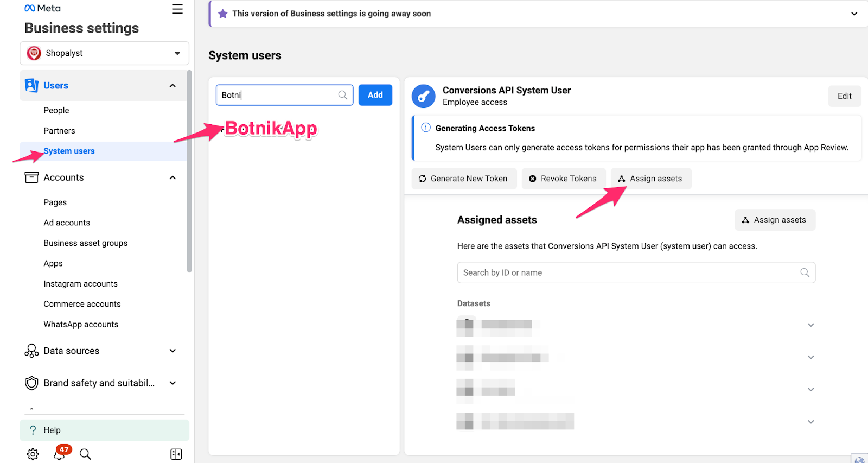The height and width of the screenshot is (463, 868).
Task: Open WhatsApp accounts menu item
Action: [81, 325]
